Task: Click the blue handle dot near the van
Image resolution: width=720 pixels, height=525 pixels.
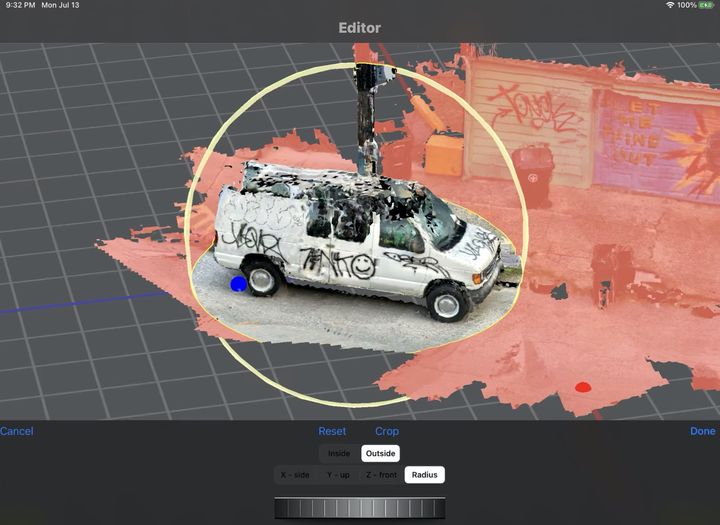Action: tap(238, 284)
